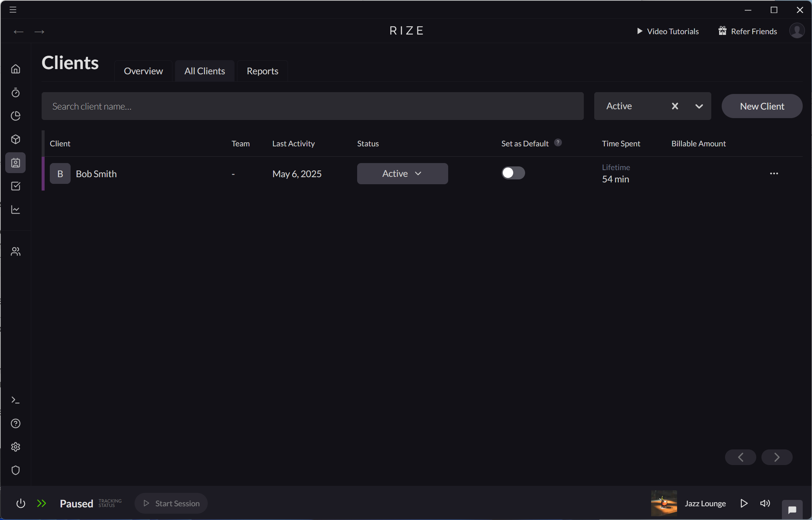Open Bob Smith's Active status dropdown
Viewport: 812px width, 520px height.
point(402,173)
